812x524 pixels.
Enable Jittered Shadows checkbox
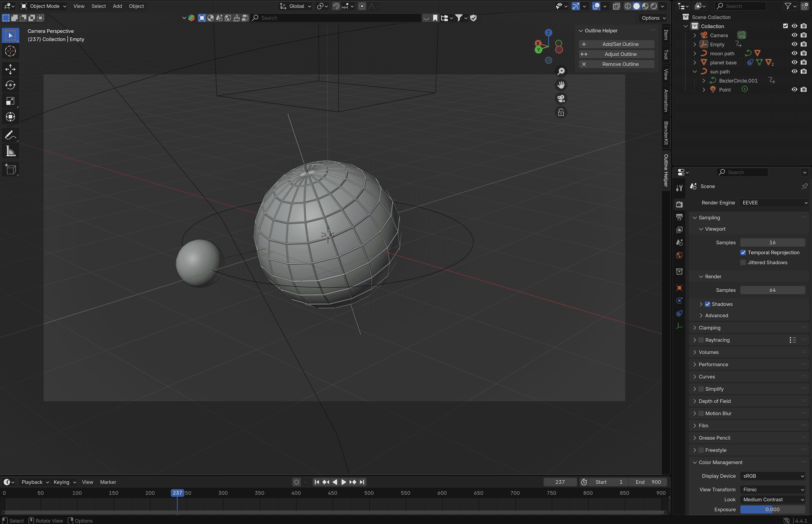coord(743,262)
